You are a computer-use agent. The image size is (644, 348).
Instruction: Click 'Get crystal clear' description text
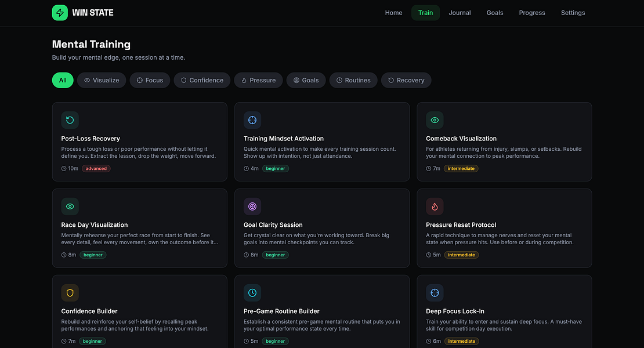[316, 239]
